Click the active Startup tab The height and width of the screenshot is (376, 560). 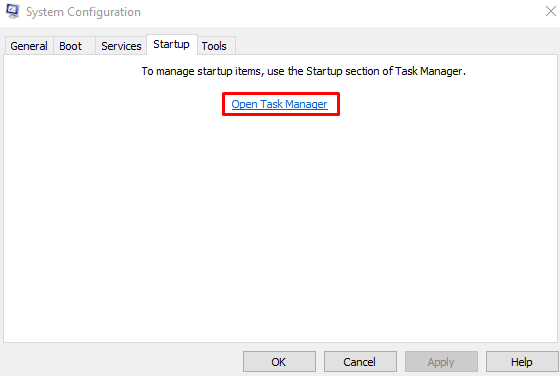[172, 45]
